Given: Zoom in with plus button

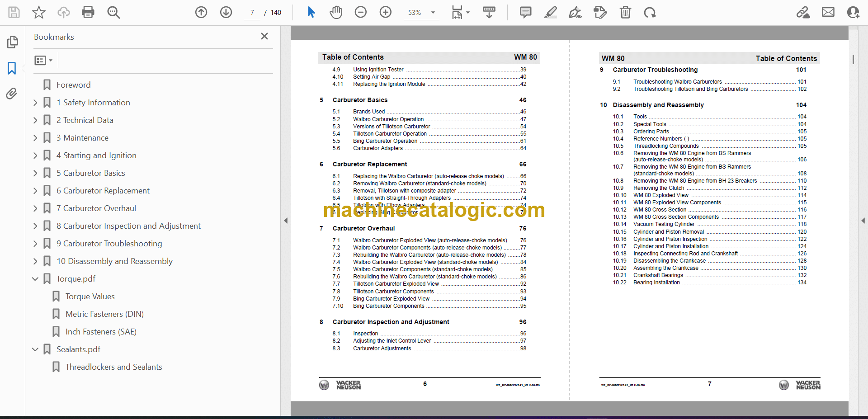Looking at the screenshot, I should (386, 12).
